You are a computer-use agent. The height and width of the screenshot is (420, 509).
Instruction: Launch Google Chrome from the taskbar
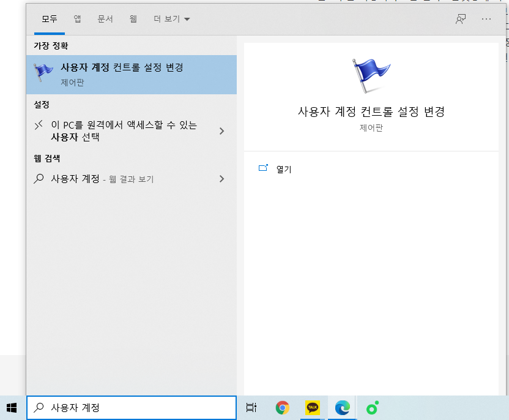coord(283,408)
